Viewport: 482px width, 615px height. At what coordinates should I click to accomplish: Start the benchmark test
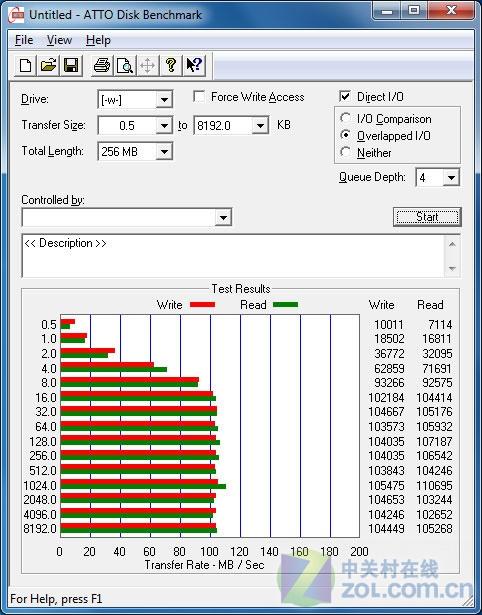click(427, 217)
